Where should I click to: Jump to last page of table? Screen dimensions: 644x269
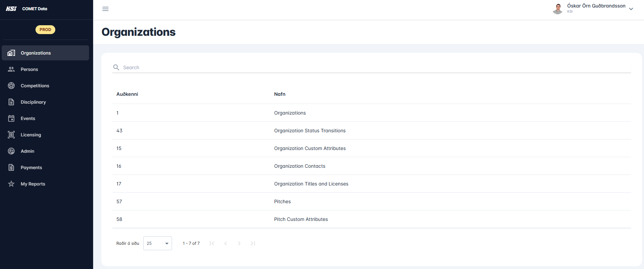[253, 243]
